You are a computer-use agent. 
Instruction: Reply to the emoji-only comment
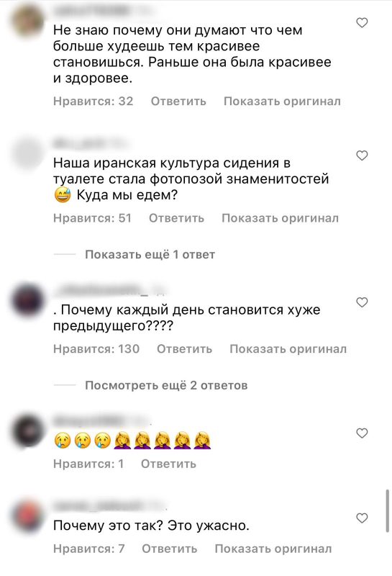coord(168,464)
